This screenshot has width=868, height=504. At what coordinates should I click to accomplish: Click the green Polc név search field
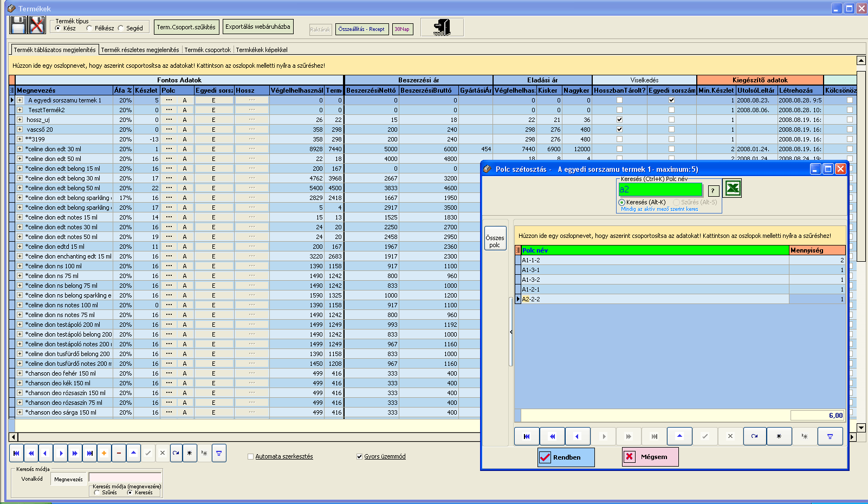[660, 190]
